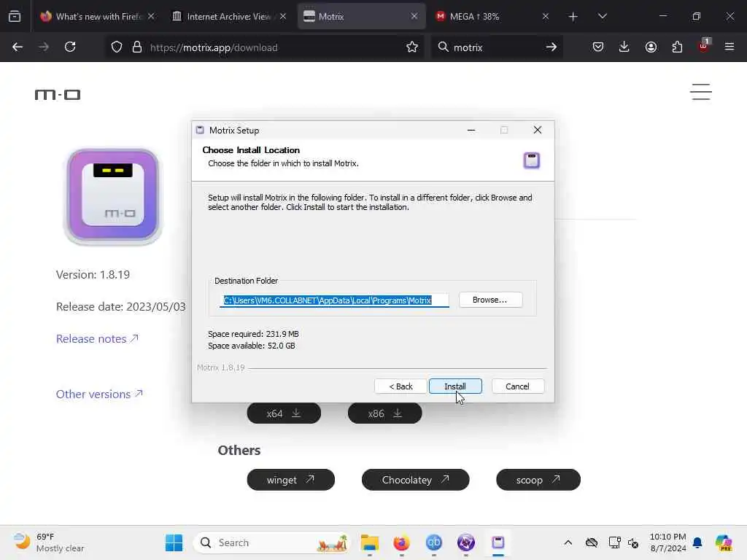Viewport: 747px width, 560px height.
Task: Open Firefox downloads panel
Action: pyautogui.click(x=624, y=47)
